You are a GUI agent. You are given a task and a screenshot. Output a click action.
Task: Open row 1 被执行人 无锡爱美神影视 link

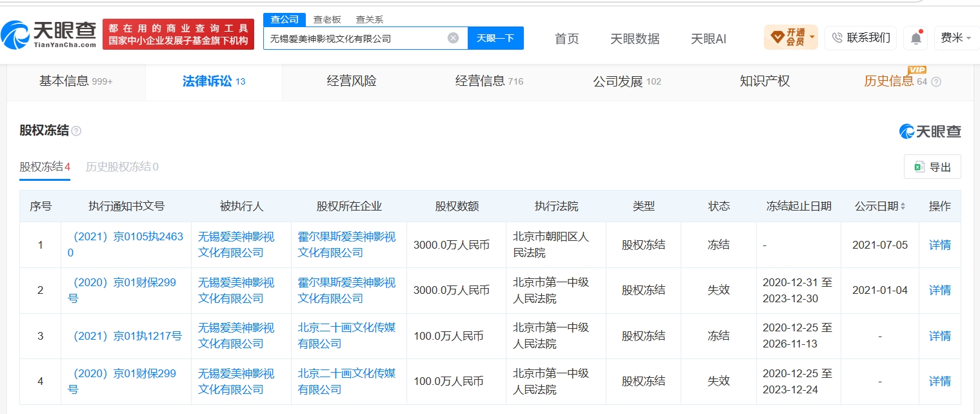(236, 245)
